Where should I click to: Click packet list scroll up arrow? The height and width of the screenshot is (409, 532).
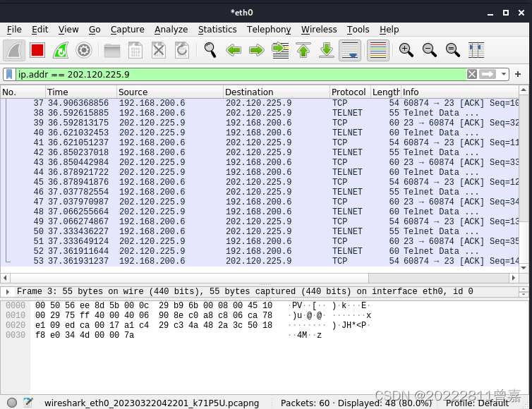tap(524, 90)
